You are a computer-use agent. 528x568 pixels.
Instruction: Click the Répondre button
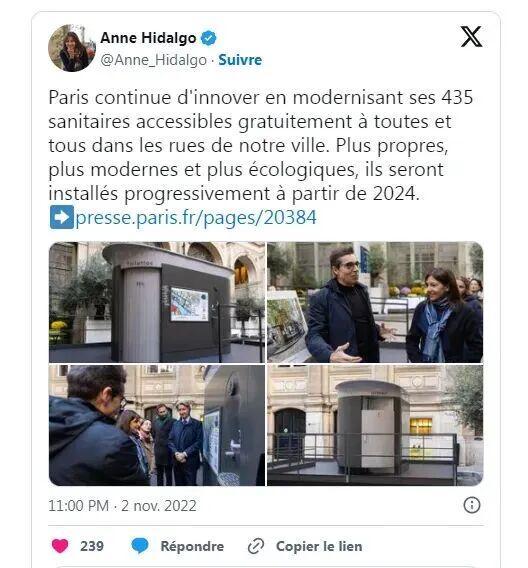tap(192, 546)
